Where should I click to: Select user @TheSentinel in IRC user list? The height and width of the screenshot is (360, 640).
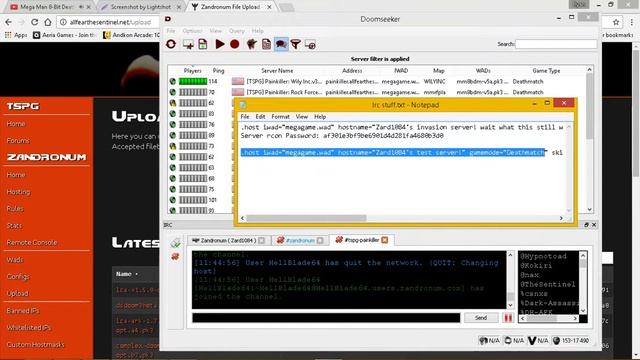pos(547,284)
